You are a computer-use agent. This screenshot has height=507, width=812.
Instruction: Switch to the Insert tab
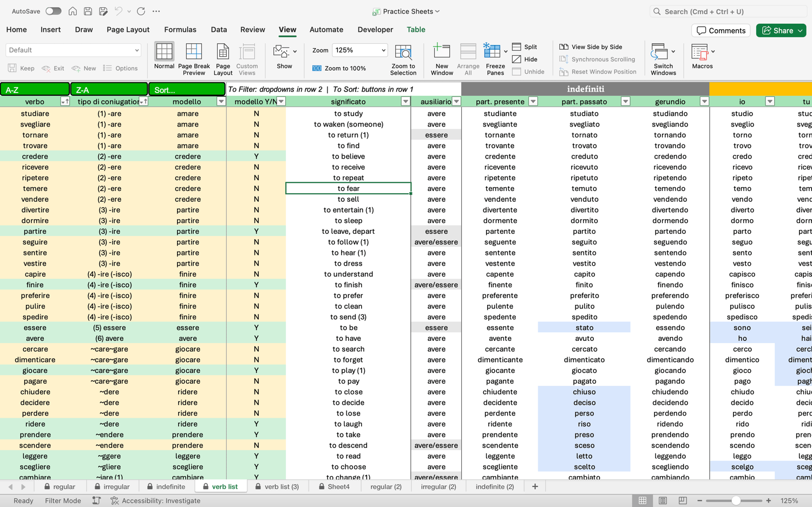[x=50, y=30]
